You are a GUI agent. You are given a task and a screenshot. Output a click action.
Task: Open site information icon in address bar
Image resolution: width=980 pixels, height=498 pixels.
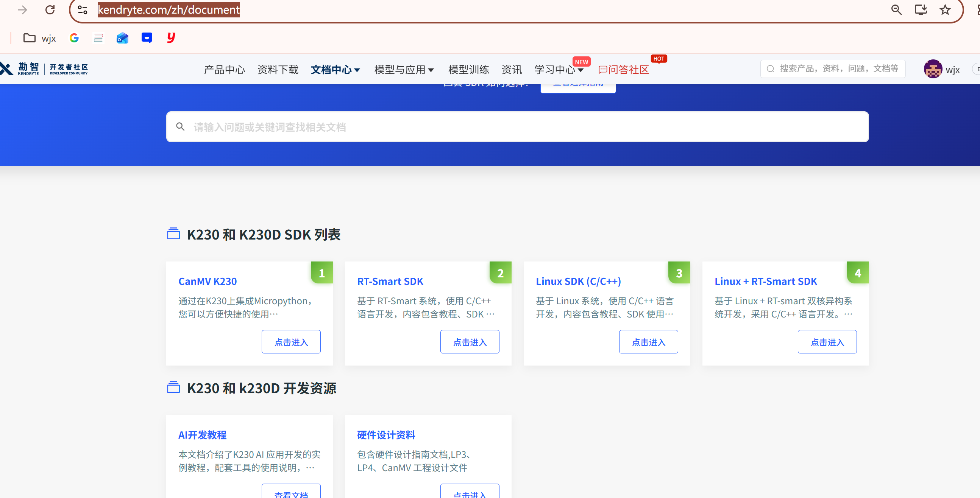coord(83,9)
